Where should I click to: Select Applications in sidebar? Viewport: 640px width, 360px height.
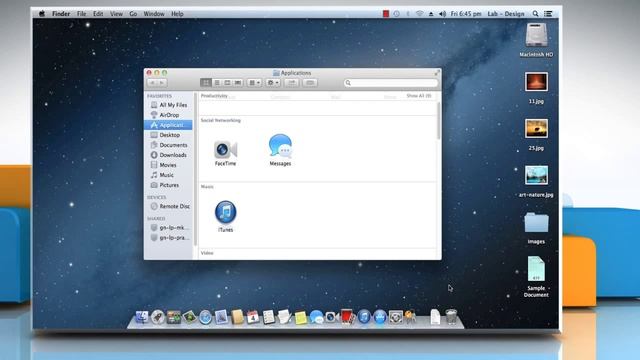point(168,125)
